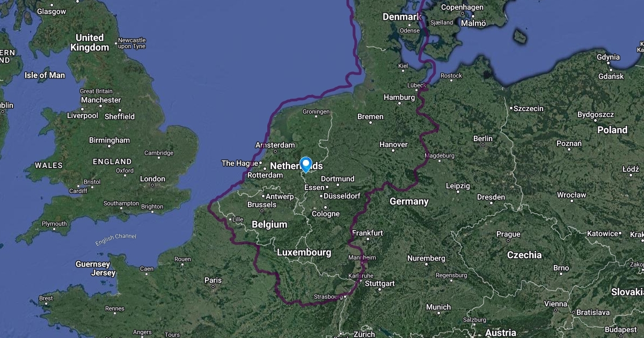
Task: Click the Frankfurt city label
Action: (368, 233)
